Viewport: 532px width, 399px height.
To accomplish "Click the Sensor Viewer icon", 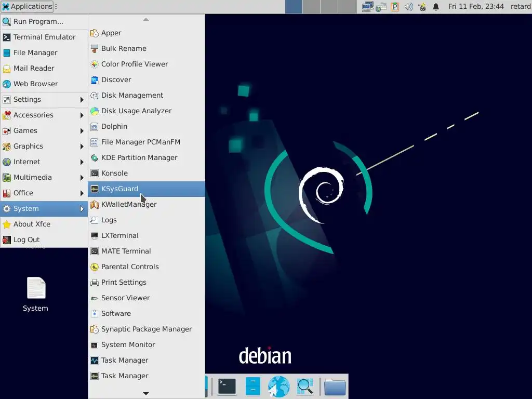I will coord(95,298).
